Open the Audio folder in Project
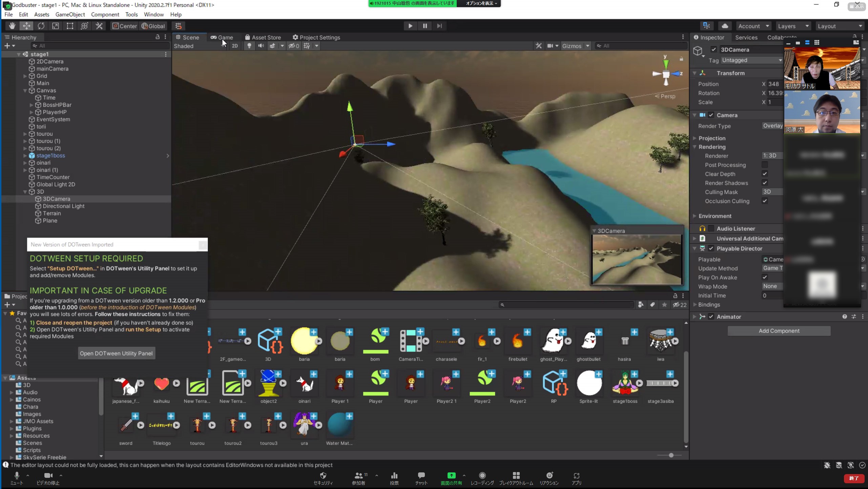This screenshot has width=868, height=489. 30,392
